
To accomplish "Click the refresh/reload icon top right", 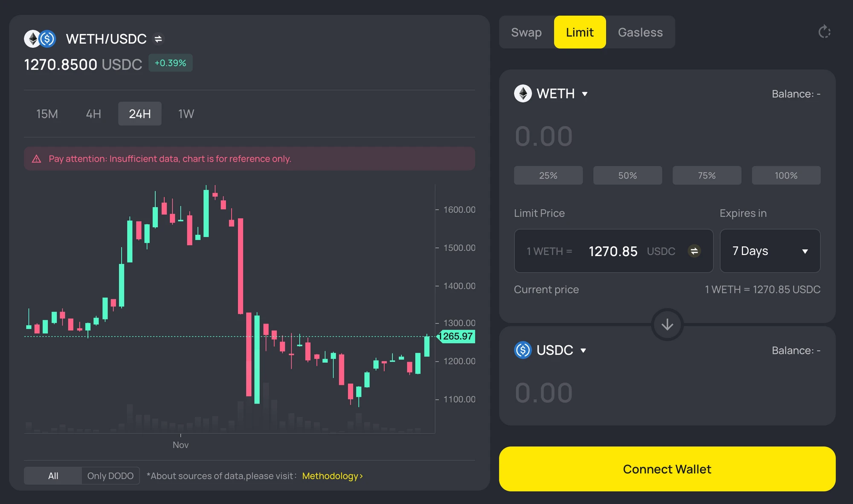I will click(x=825, y=32).
